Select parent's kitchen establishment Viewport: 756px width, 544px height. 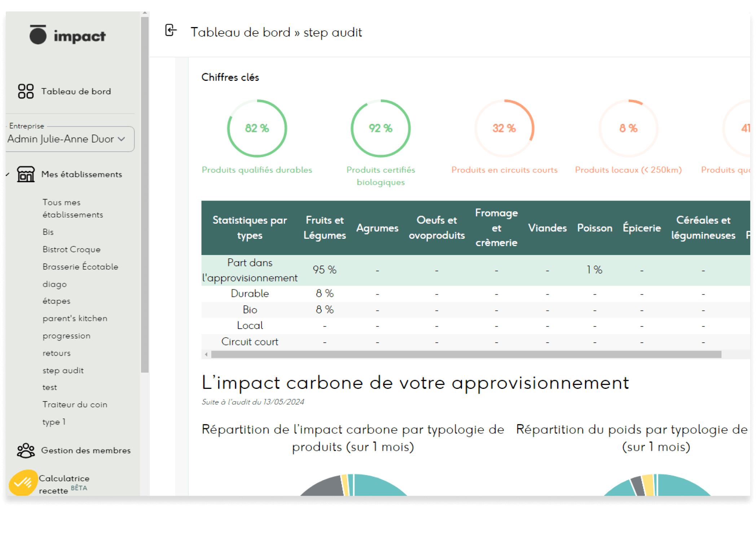75,318
